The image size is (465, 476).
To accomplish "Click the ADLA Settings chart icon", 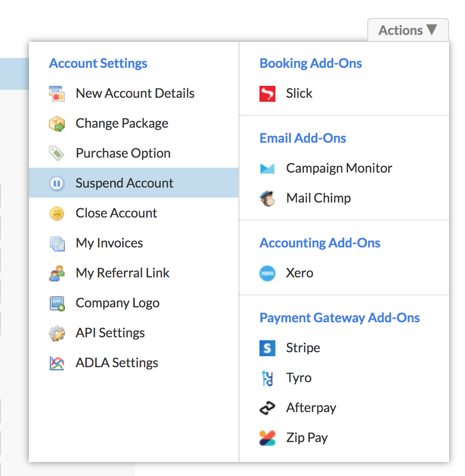I will (x=57, y=363).
